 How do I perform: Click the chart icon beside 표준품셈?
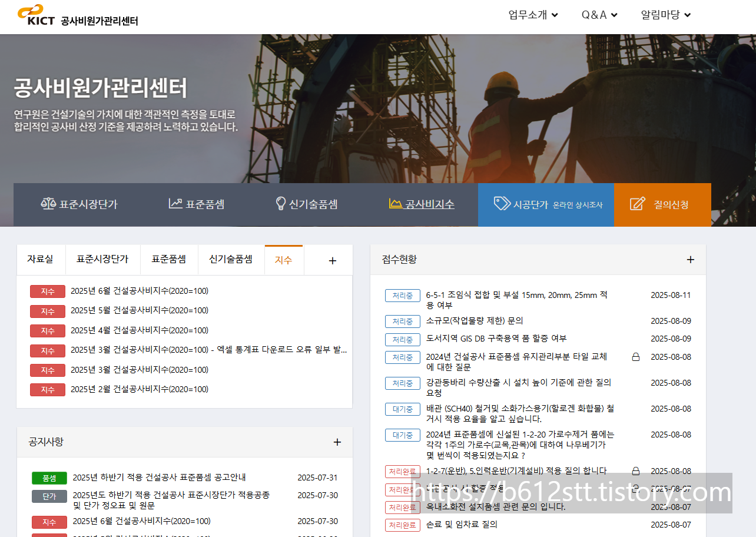[x=175, y=204]
